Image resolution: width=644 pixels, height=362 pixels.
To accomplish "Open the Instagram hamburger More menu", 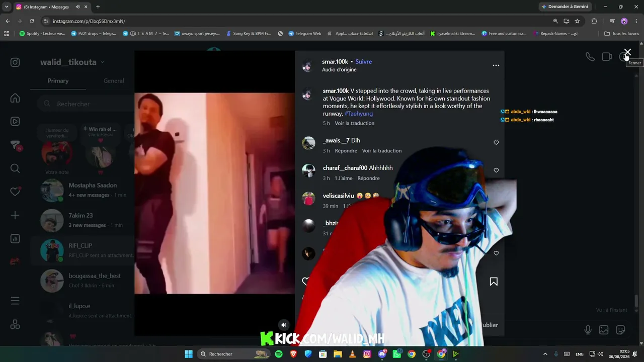I will point(15,301).
